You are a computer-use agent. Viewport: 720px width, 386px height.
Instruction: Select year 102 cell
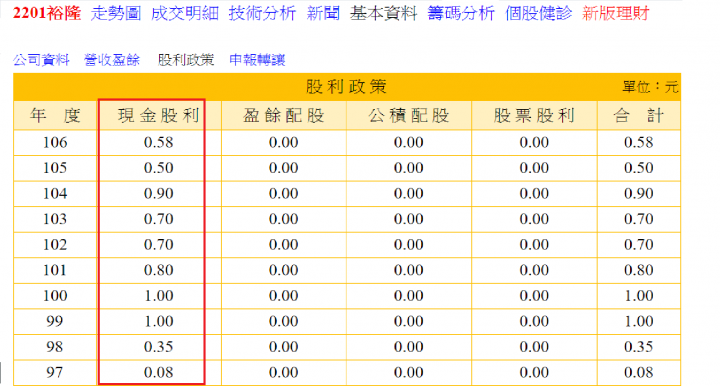[x=55, y=245]
